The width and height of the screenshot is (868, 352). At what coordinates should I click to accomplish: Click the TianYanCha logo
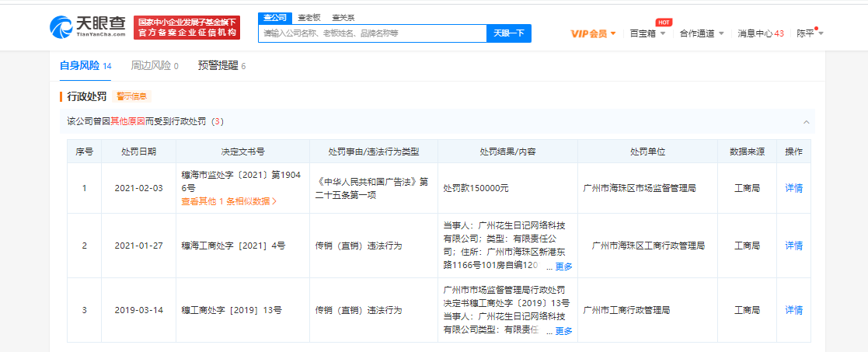click(88, 26)
